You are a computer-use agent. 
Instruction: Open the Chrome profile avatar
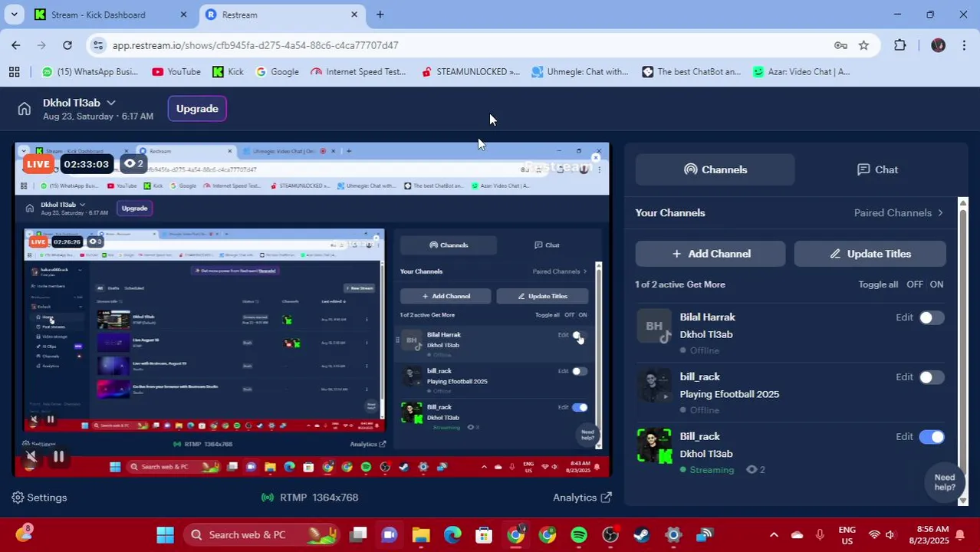pyautogui.click(x=938, y=45)
